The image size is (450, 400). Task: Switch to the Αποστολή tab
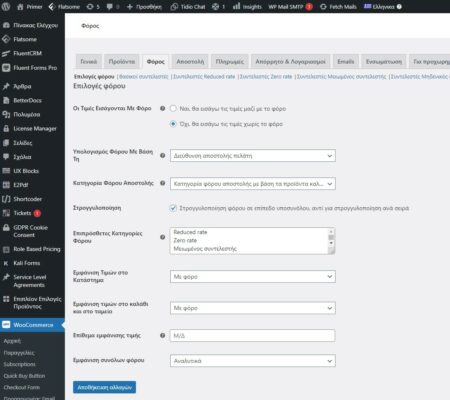[x=190, y=62]
